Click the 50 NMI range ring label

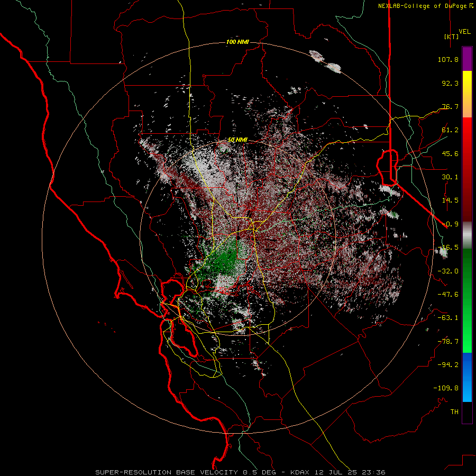tap(237, 140)
